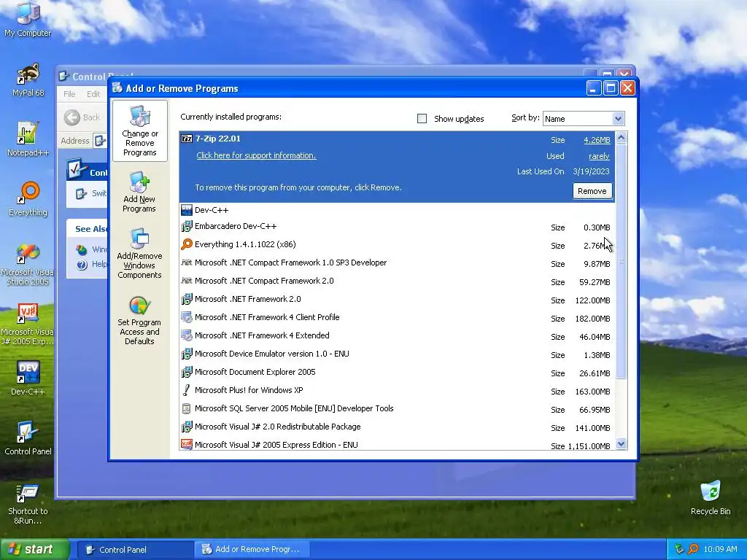Open Set Program Access and Defaults

[139, 320]
